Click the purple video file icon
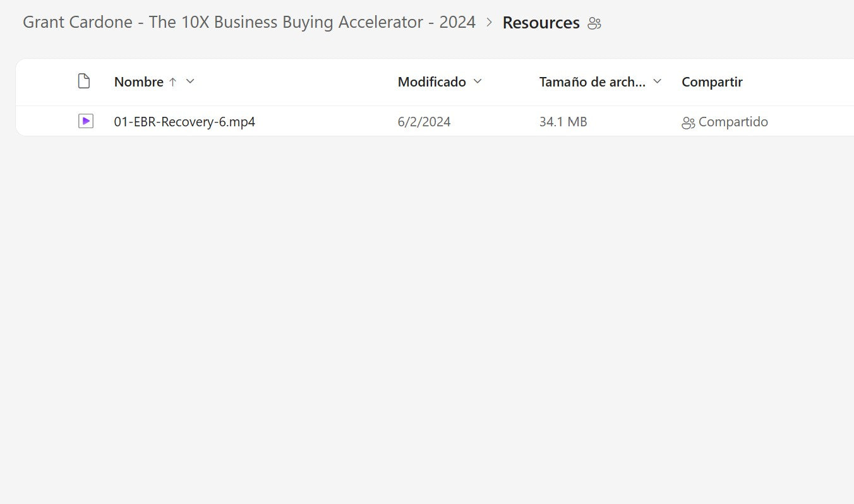This screenshot has height=504, width=854. pos(86,121)
